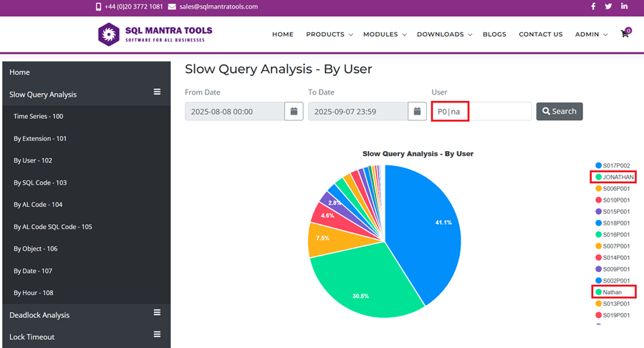Open From Date calendar picker
Screen dimensions: 644x348
(x=294, y=111)
